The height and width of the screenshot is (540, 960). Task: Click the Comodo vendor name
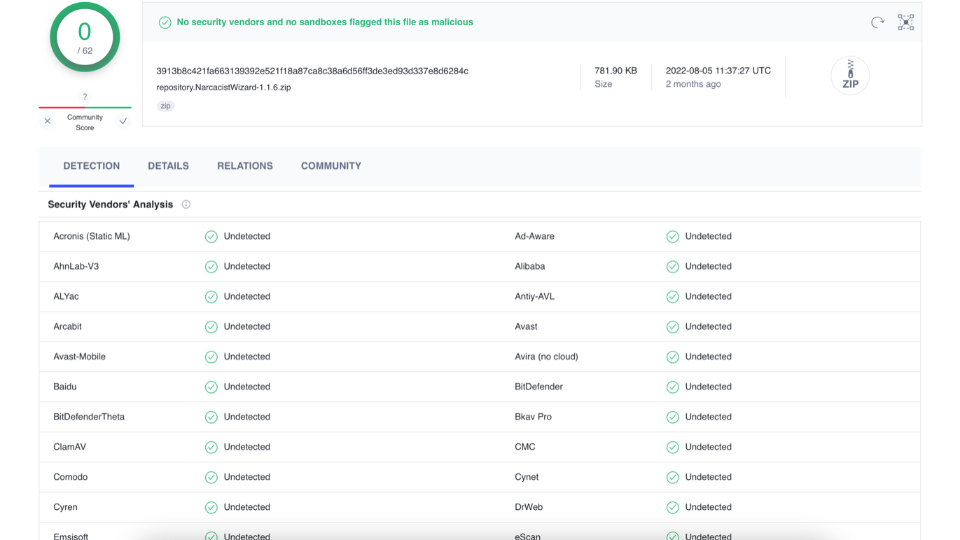click(70, 476)
